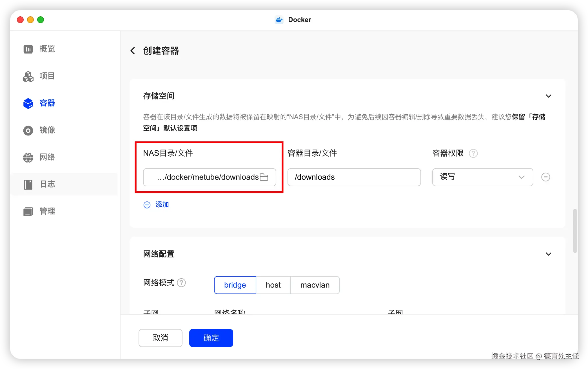
Task: Collapse the 存储空间 section chevron
Action: 548,96
